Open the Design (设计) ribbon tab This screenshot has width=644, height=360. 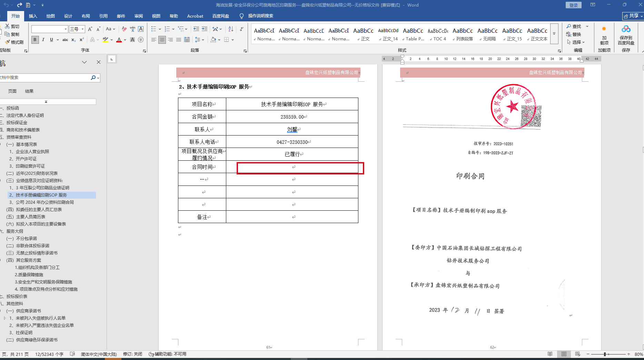pos(68,16)
